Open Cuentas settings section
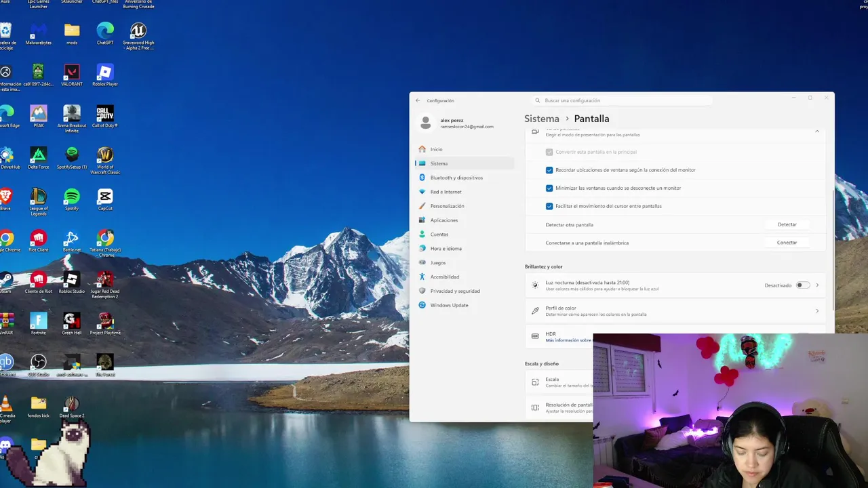Screen dimensions: 868x488 coord(464,235)
